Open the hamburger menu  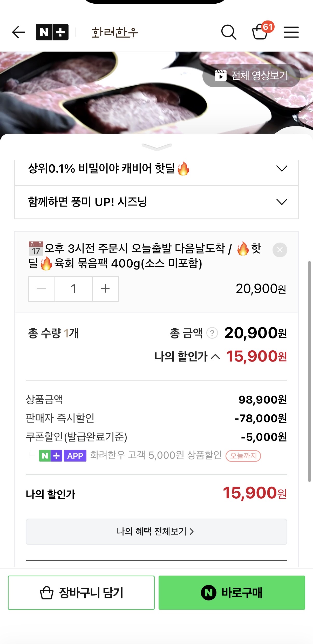point(291,32)
